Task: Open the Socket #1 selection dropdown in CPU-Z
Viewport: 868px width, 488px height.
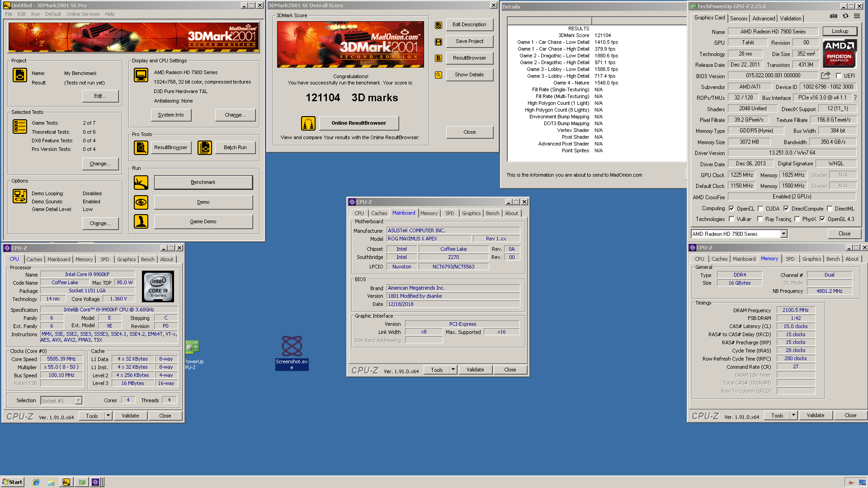Action: click(x=78, y=401)
